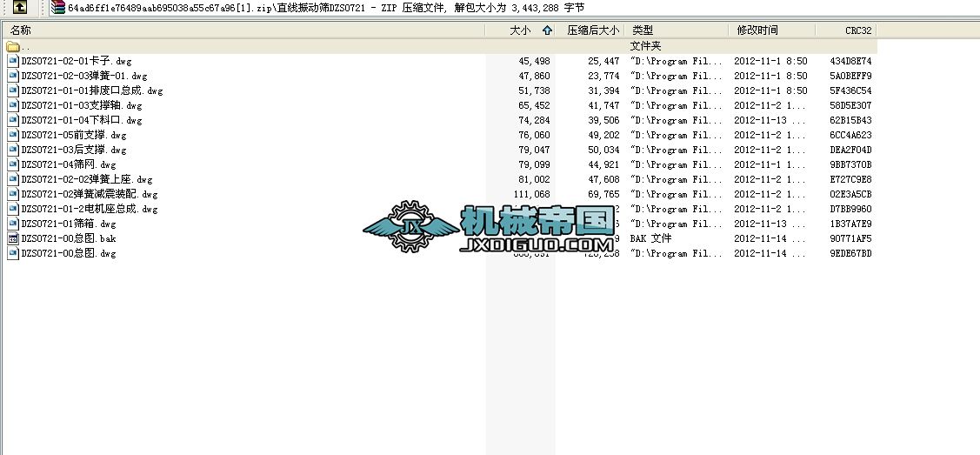Select file icon of DZS0721-05前支撑.dwg

(x=13, y=135)
